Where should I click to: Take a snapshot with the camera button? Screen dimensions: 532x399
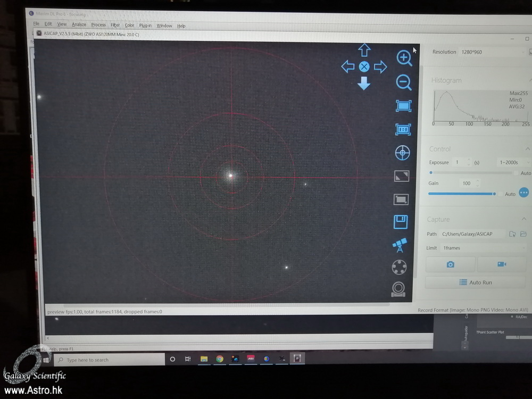450,264
